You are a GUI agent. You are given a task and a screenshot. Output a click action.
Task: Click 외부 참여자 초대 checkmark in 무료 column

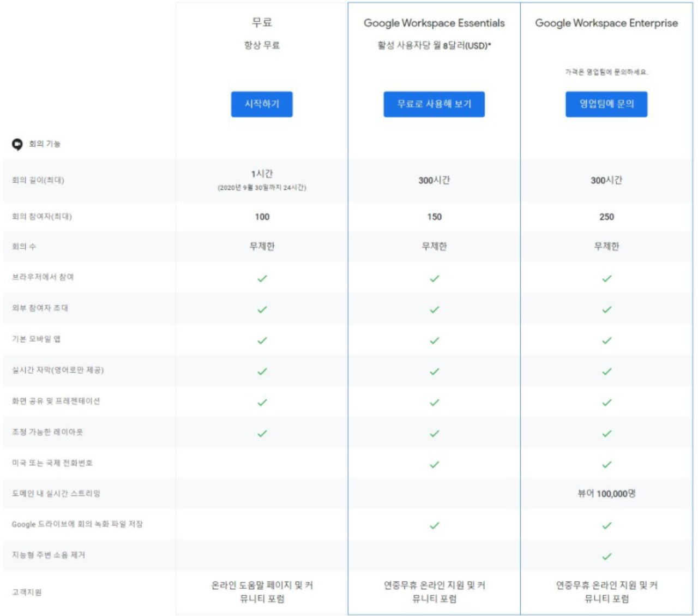262,309
